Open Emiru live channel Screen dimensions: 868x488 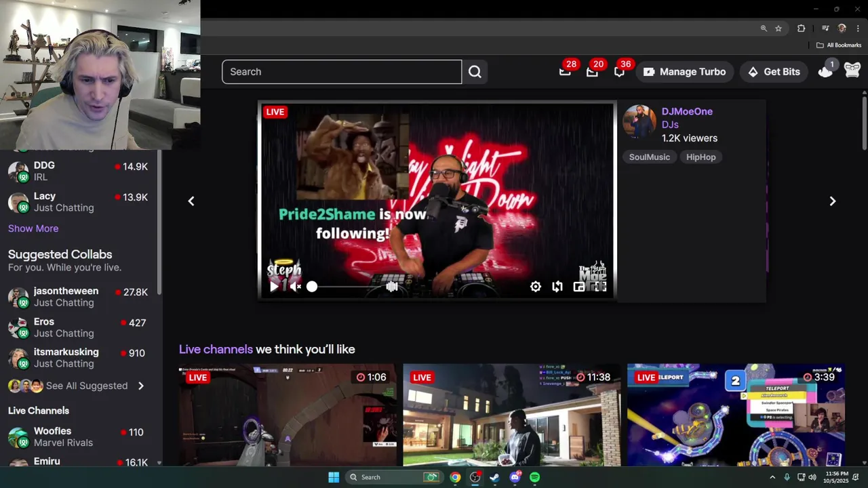79,462
